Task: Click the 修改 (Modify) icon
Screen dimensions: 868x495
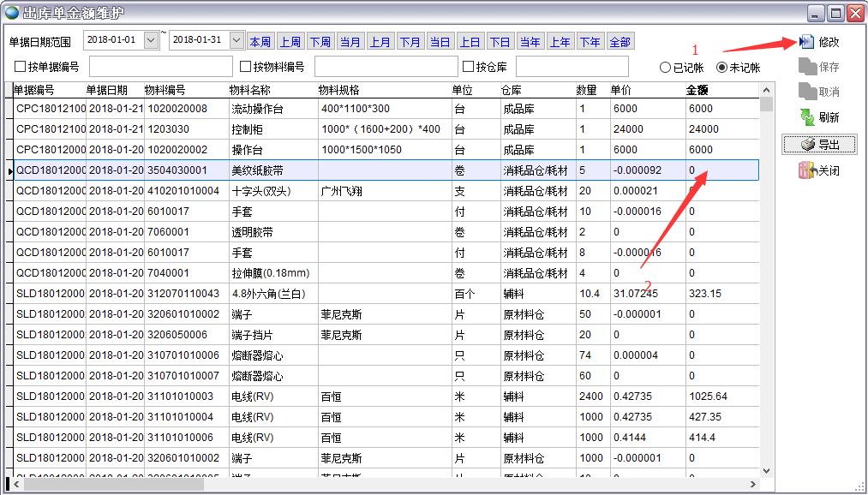Action: pos(806,39)
